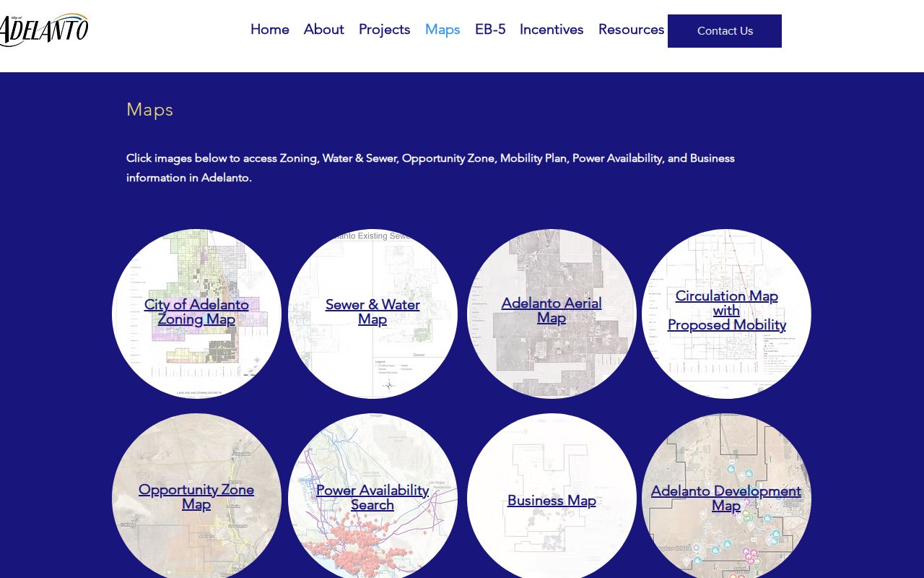Click the Maps page heading
The width and height of the screenshot is (924, 578).
150,110
